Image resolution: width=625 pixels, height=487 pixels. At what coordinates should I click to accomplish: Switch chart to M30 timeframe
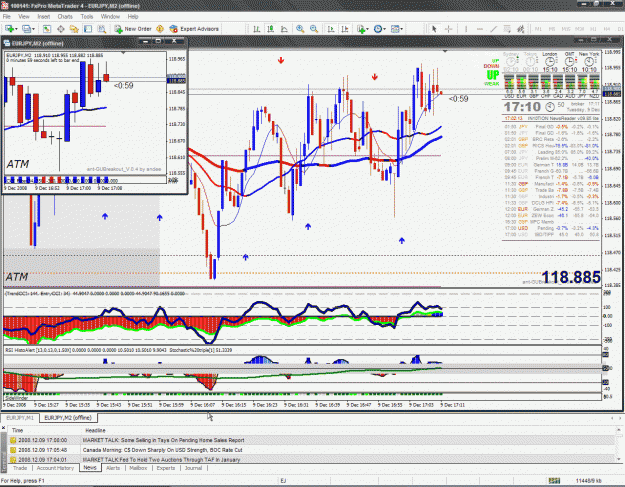(580, 29)
